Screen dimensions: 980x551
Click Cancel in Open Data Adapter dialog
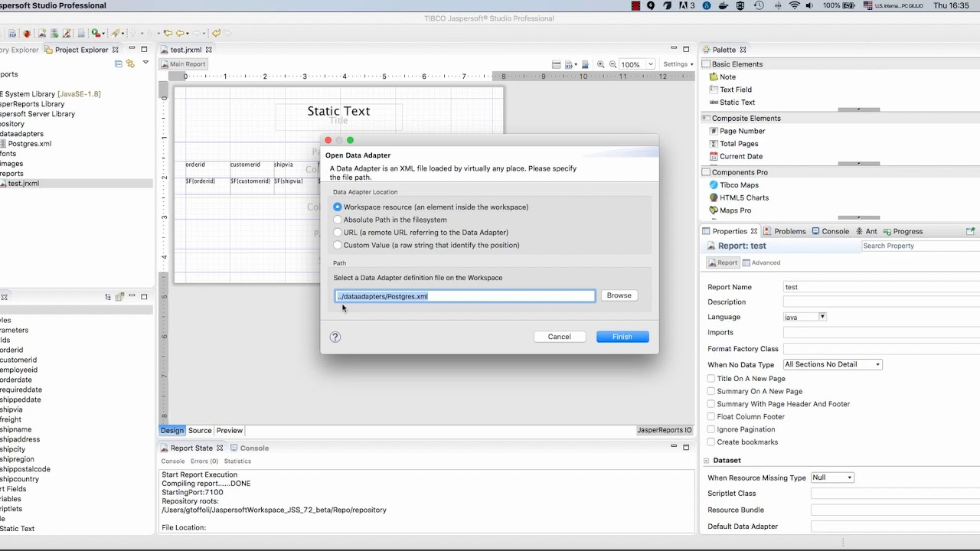[x=559, y=337]
